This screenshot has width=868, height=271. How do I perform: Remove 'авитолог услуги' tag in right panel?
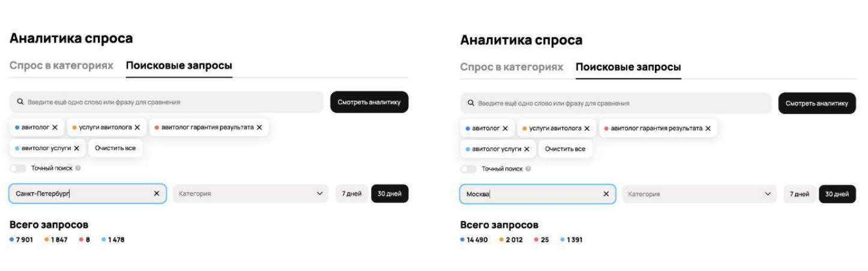[x=526, y=149]
